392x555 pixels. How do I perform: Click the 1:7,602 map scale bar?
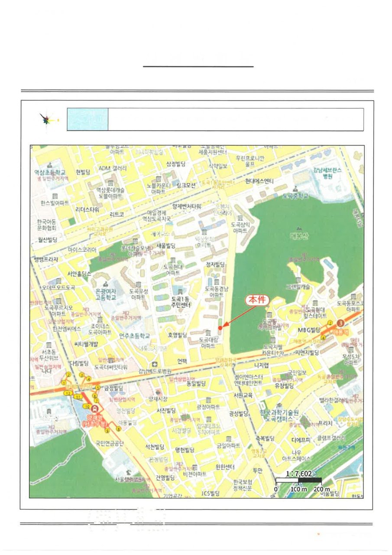[299, 480]
